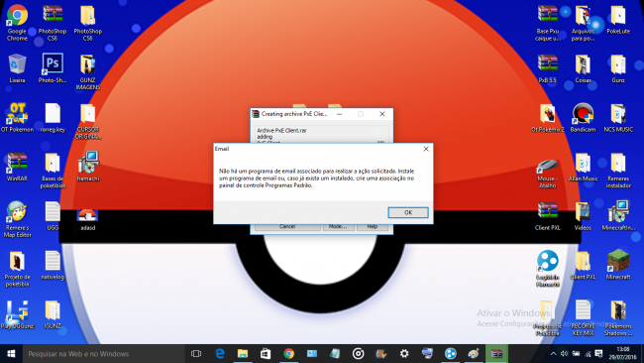The width and height of the screenshot is (644, 363).
Task: Open Task View from the taskbar
Action: [x=196, y=353]
